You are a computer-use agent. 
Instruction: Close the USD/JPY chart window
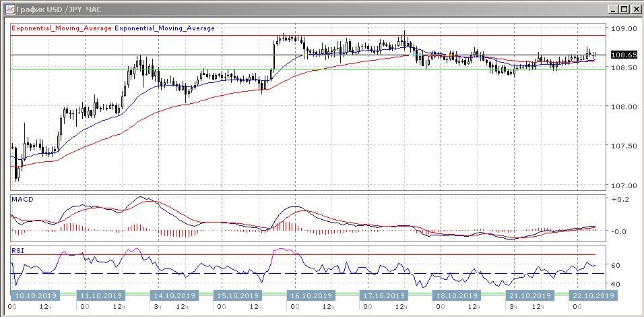[635, 9]
